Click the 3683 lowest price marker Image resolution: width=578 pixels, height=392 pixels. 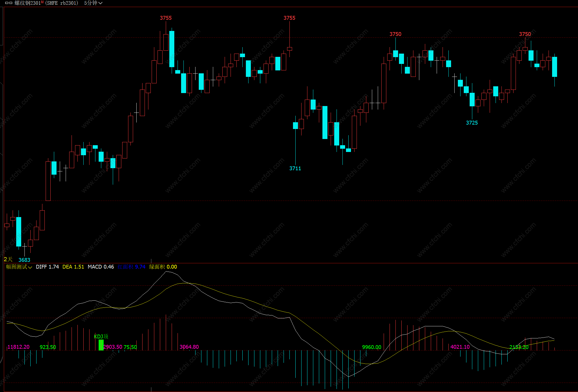24,260
